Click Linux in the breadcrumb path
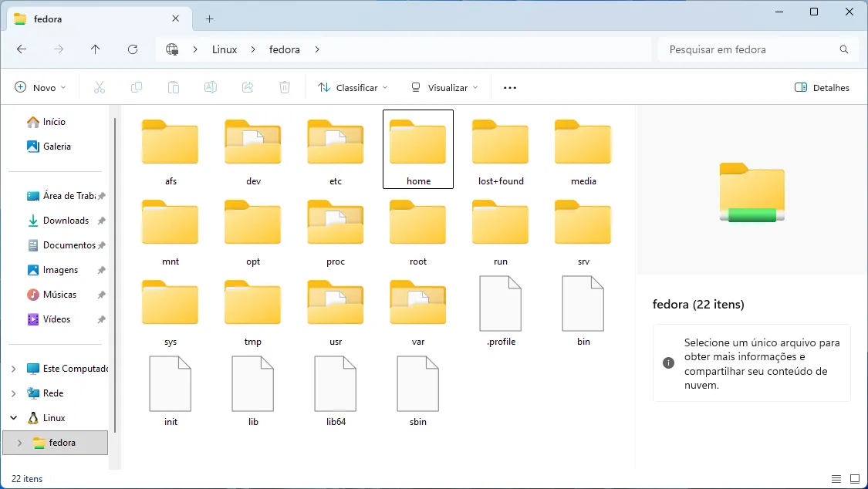Image resolution: width=868 pixels, height=489 pixels. 225,49
